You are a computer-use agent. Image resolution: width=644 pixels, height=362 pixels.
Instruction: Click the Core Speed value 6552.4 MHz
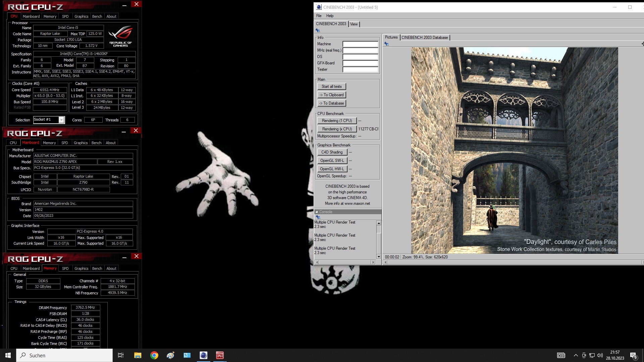[x=50, y=90]
